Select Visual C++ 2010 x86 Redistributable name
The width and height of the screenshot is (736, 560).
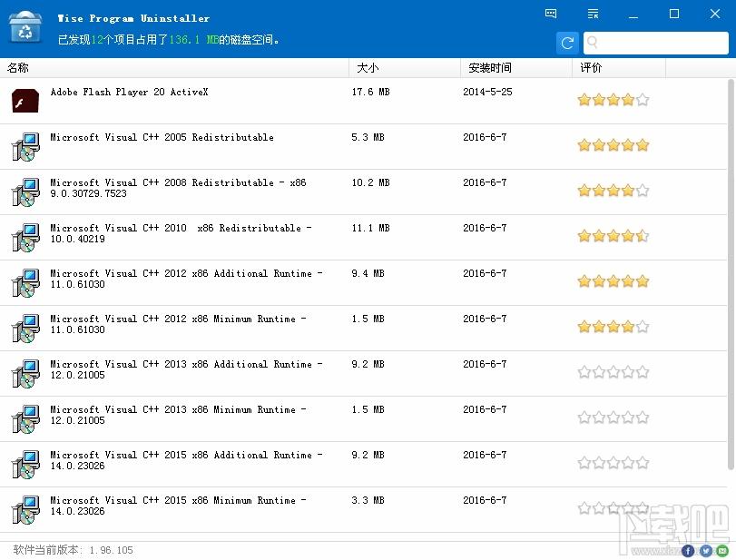click(181, 233)
